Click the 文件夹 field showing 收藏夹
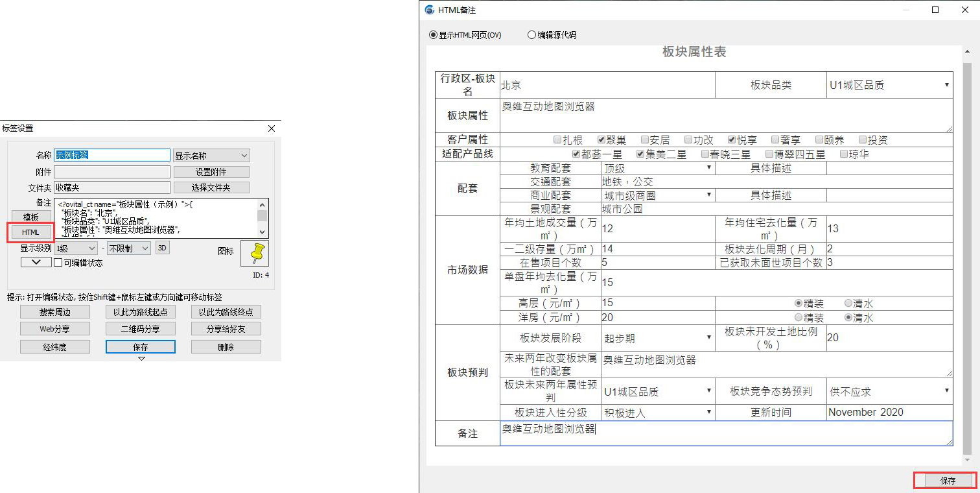980x493 pixels. pos(112,187)
